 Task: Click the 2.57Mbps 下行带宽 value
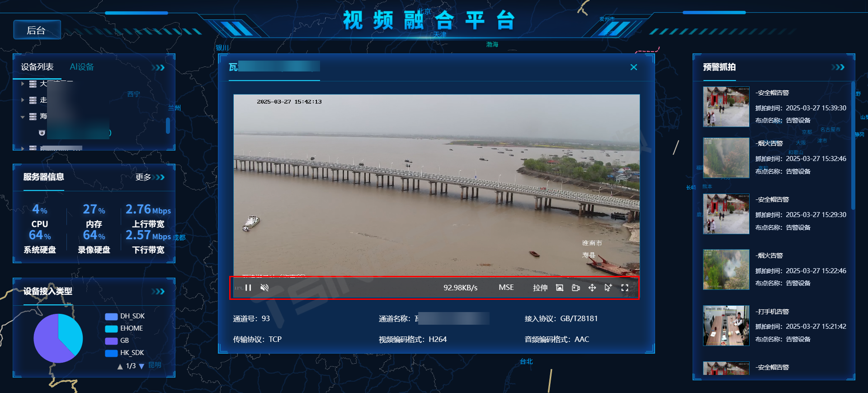148,235
